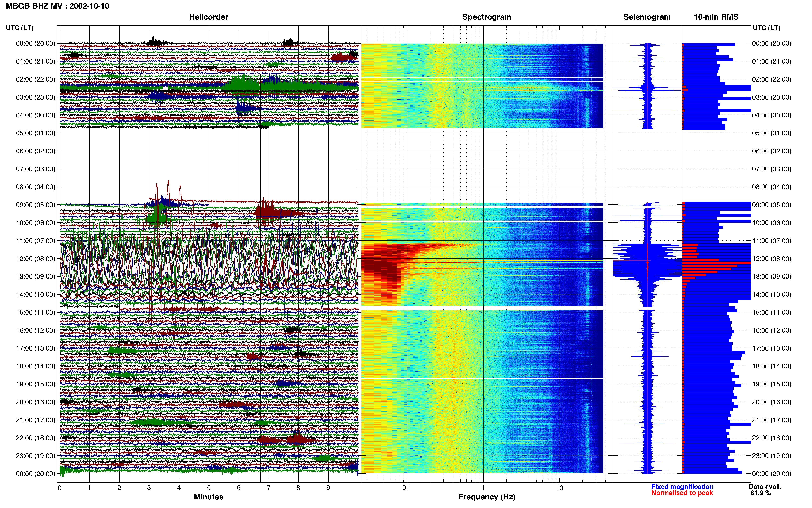This screenshot has width=812, height=508.
Task: Click '04:00 (00:00)' on the RMS time axis
Action: click(x=772, y=115)
